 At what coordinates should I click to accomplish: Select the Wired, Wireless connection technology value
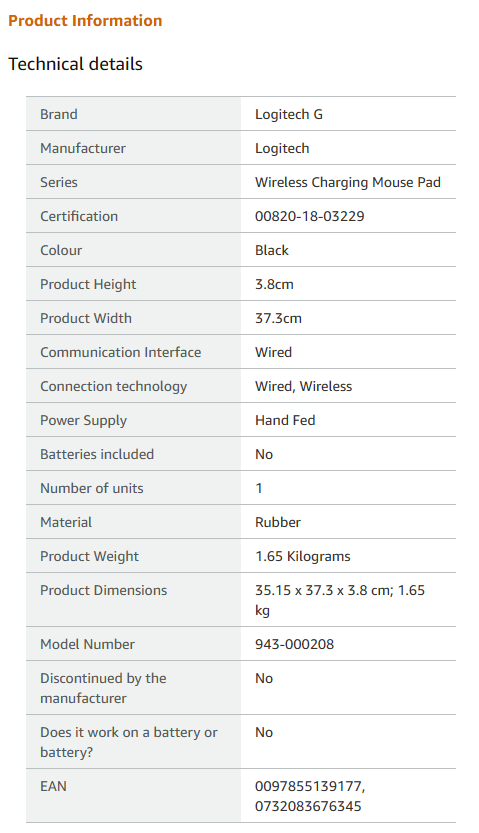tap(303, 386)
